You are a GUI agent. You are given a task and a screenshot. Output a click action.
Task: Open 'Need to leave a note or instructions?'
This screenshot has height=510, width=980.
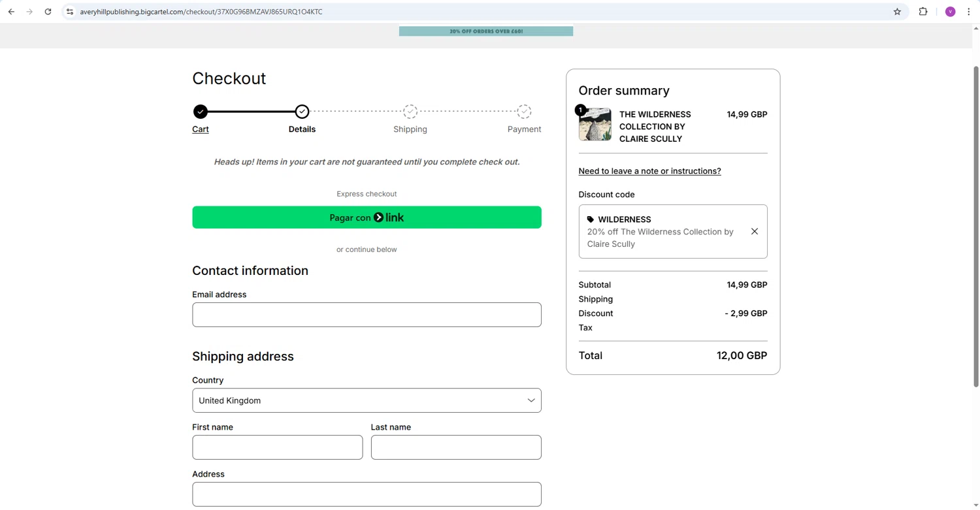(x=649, y=171)
